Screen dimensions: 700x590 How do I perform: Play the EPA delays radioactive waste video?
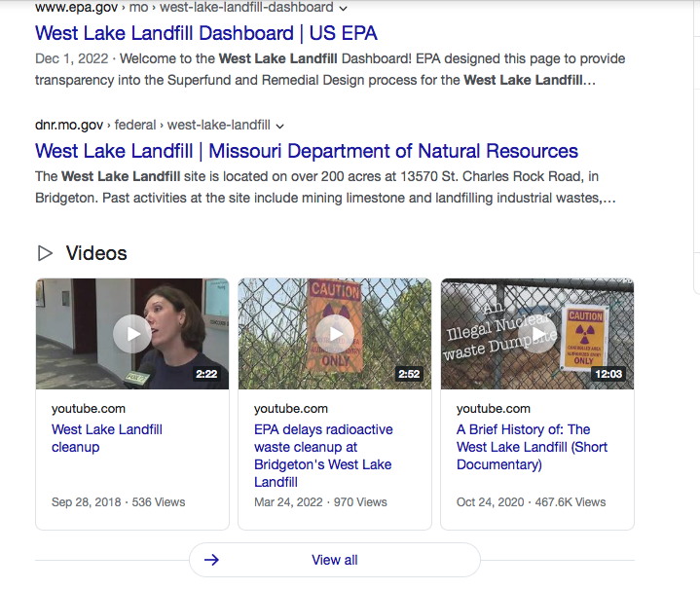pos(335,334)
